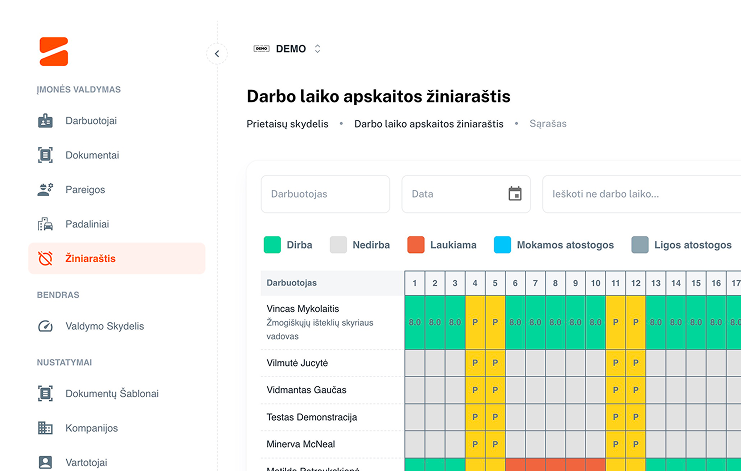Focus the Darbuotojas filter input field
Image resolution: width=741 pixels, height=471 pixels.
(x=325, y=194)
